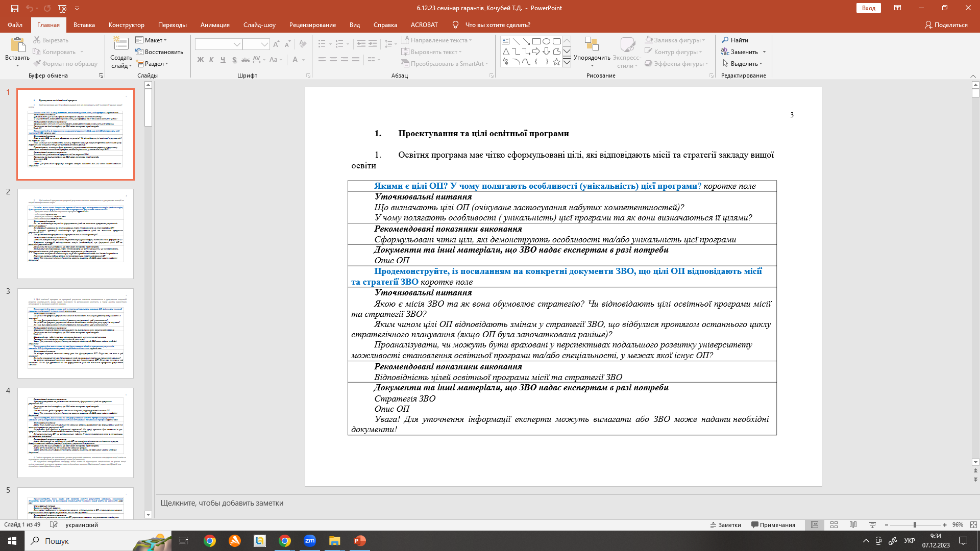Toggle Underline (Ч) formatting
The width and height of the screenshot is (980, 551).
coord(223,60)
